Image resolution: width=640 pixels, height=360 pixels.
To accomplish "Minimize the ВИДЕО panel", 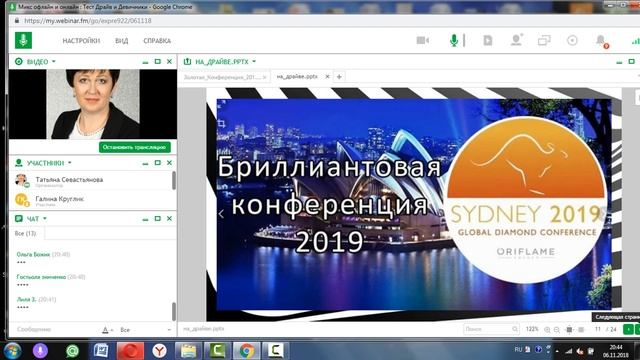I will pyautogui.click(x=145, y=62).
